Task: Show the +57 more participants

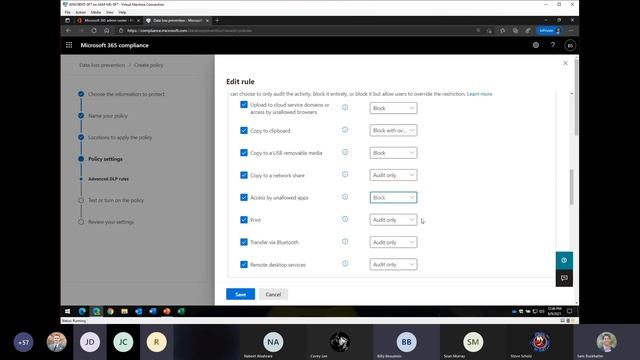Action: (23, 342)
